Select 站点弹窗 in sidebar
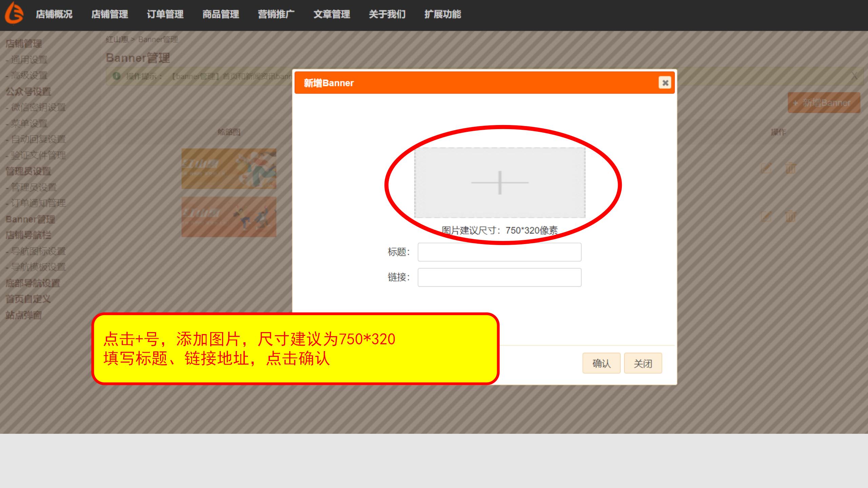The width and height of the screenshot is (868, 488). (24, 315)
